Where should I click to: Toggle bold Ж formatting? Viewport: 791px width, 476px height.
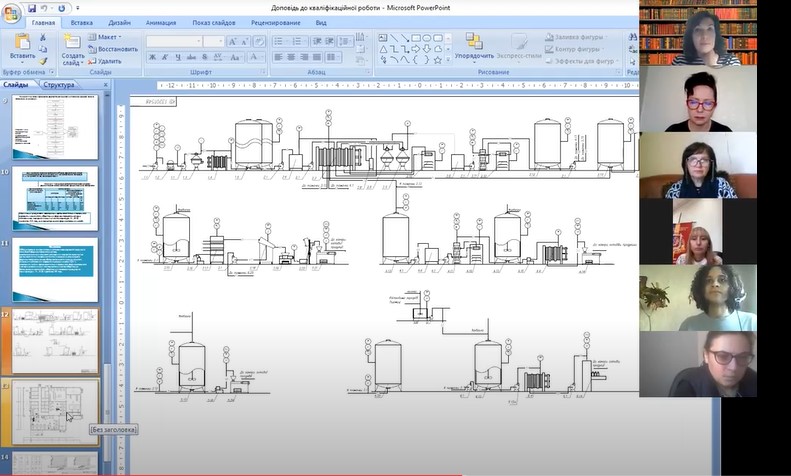pos(152,58)
